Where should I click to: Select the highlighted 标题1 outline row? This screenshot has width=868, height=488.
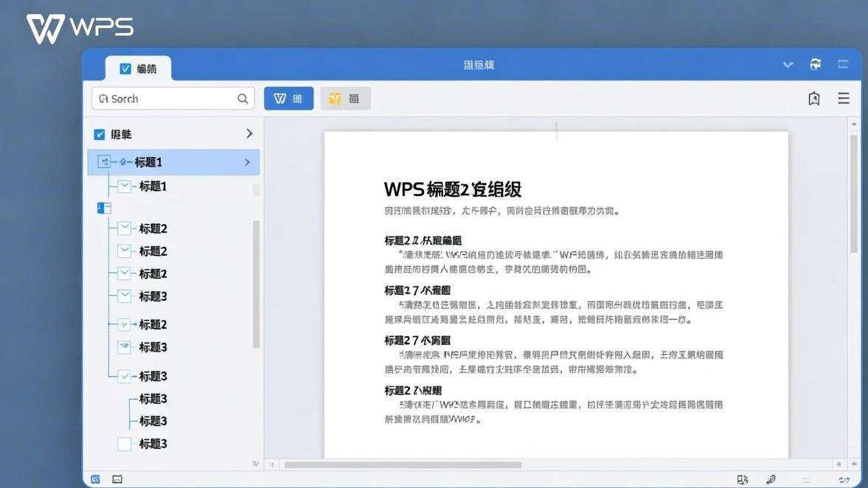click(x=173, y=162)
